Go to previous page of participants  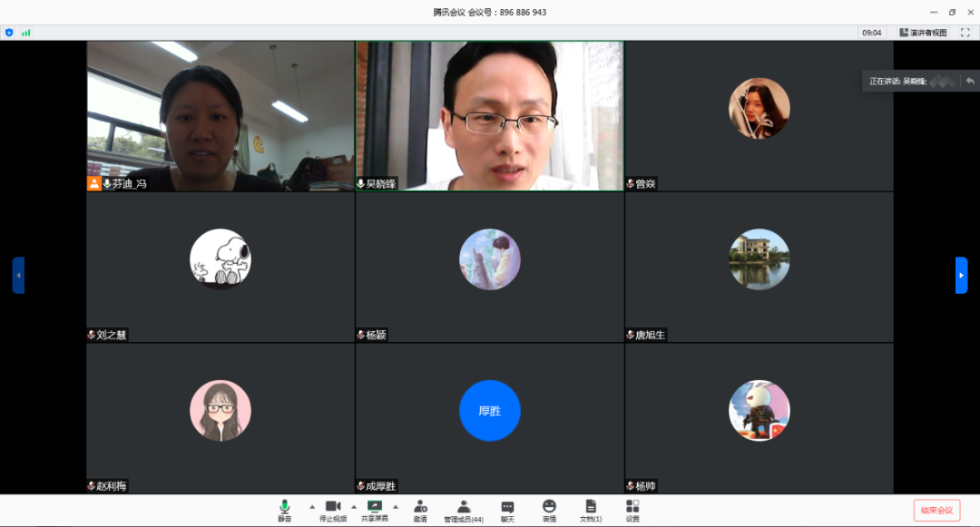(x=18, y=275)
